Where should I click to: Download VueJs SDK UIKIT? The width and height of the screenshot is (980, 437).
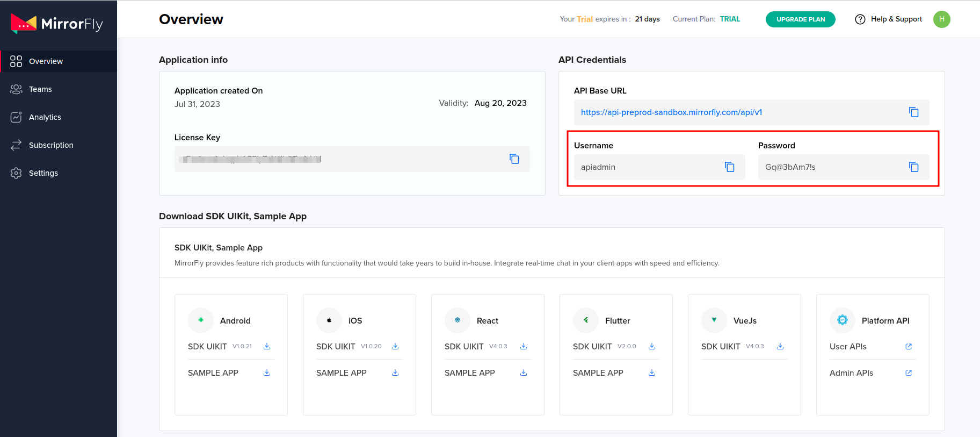[x=780, y=346]
